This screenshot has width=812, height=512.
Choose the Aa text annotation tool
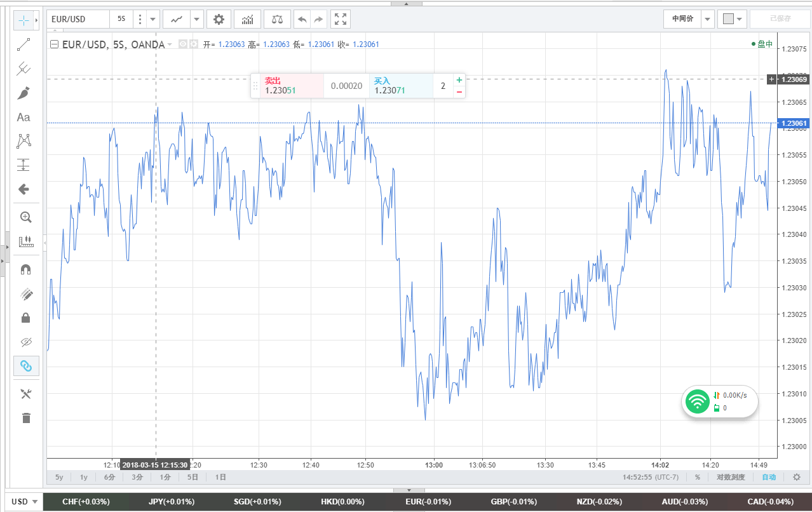(x=24, y=118)
